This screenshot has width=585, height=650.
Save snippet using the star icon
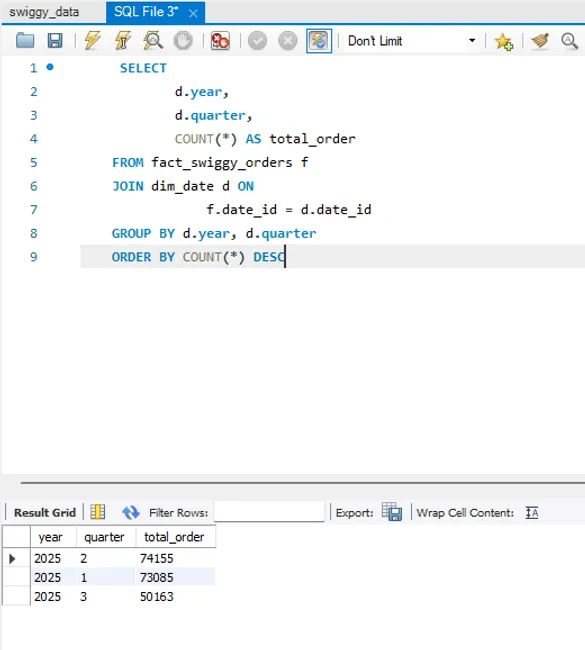(504, 41)
